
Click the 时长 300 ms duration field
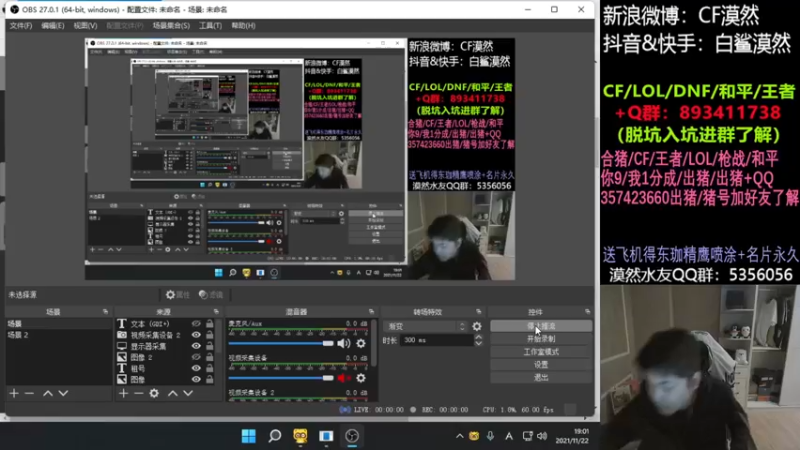[437, 340]
